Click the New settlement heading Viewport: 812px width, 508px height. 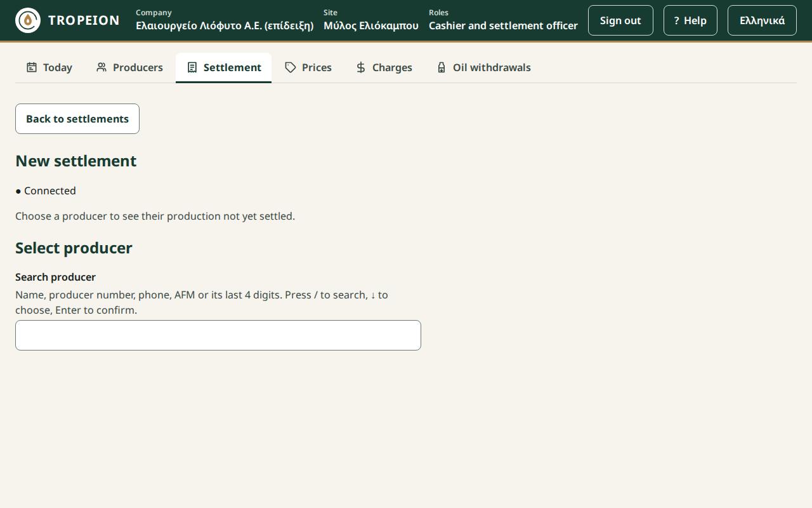pos(76,161)
